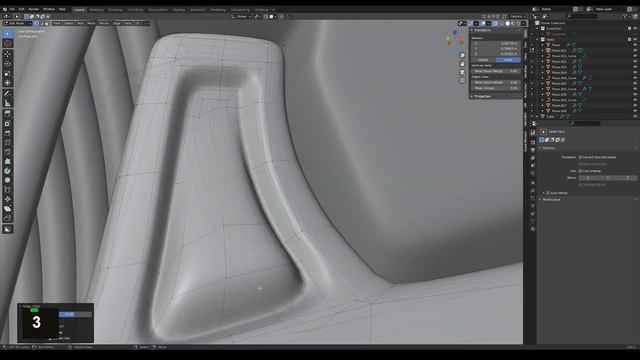Viewport: 640px width, 360px height.
Task: Switch to face select mode
Action: tap(46, 23)
